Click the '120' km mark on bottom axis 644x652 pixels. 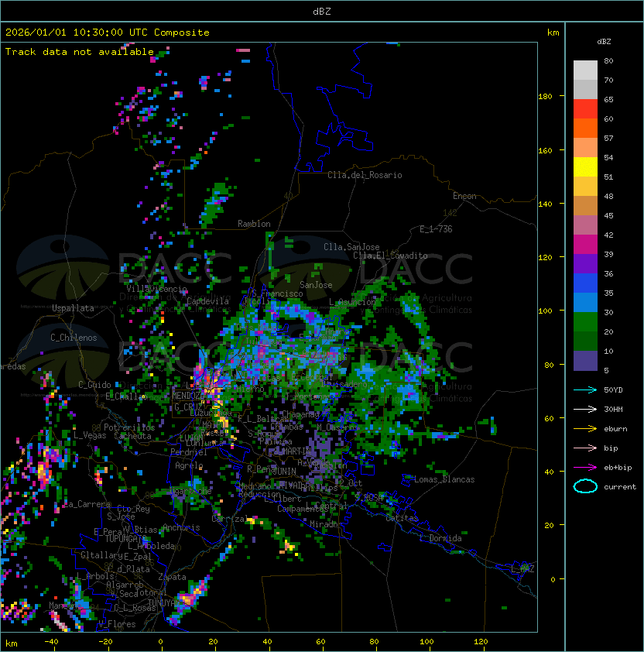pyautogui.click(x=481, y=642)
